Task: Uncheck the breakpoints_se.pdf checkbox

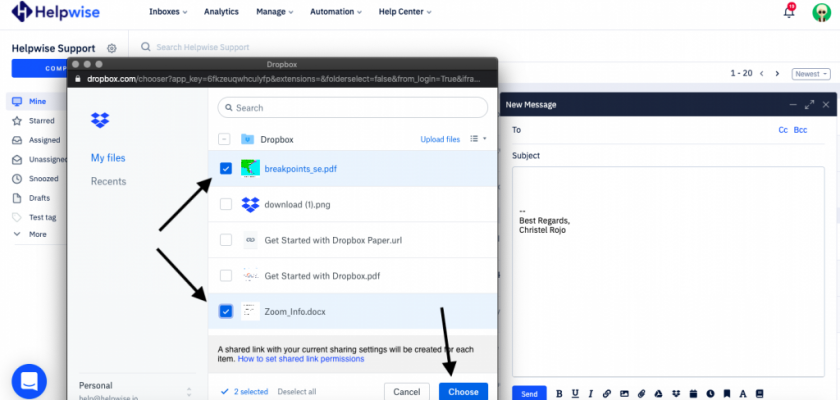Action: click(x=225, y=169)
